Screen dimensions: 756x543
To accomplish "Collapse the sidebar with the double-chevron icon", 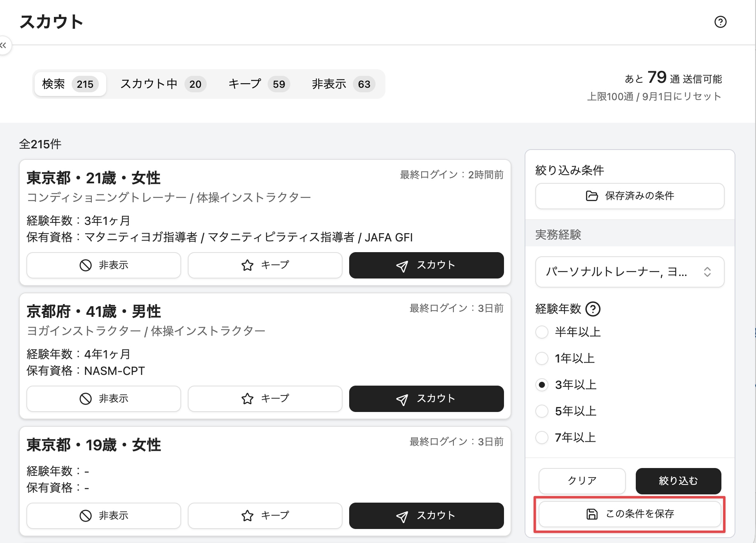I will coord(3,45).
